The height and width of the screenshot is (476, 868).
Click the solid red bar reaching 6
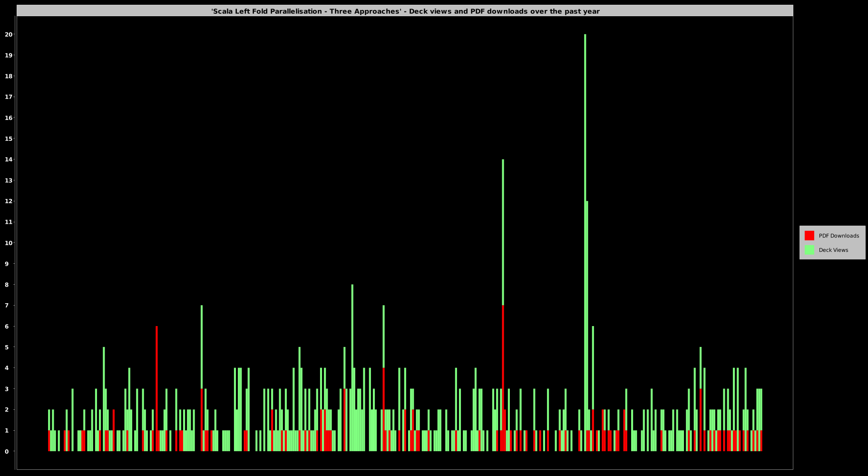(156, 389)
